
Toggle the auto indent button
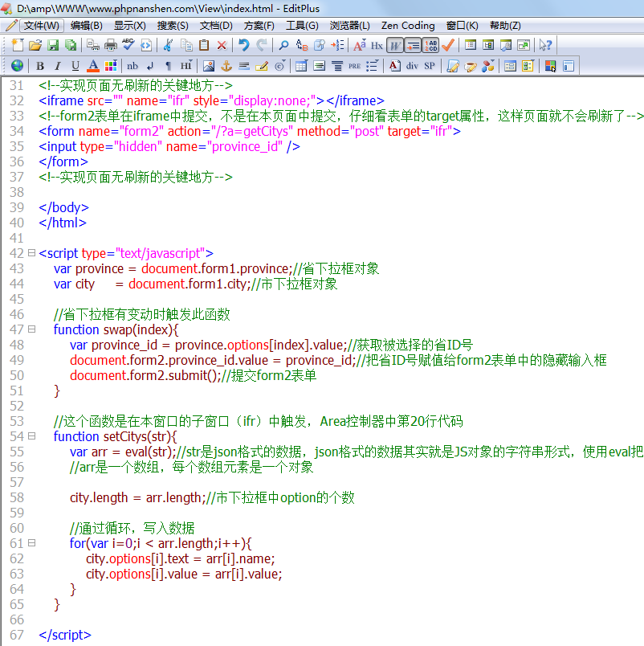413,45
